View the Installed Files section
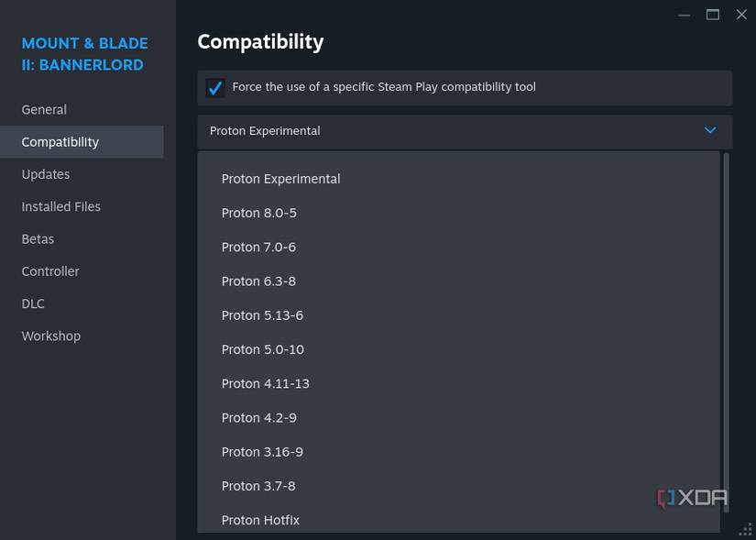Screen dimensions: 756x540 click(x=60, y=206)
